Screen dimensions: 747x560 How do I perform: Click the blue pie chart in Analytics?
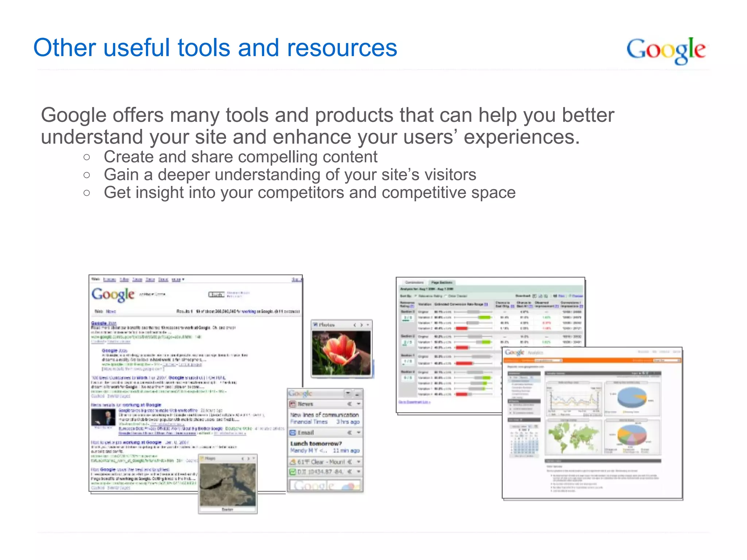pyautogui.click(x=632, y=397)
